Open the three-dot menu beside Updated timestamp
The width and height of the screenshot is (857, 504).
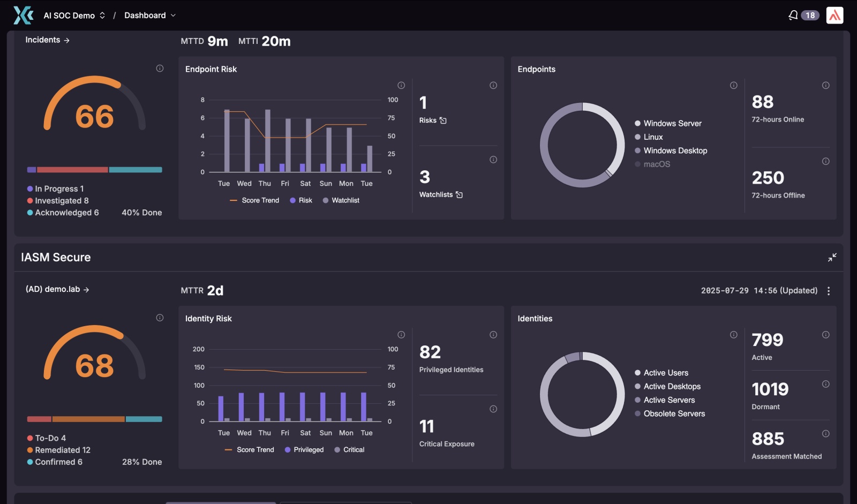coord(829,291)
